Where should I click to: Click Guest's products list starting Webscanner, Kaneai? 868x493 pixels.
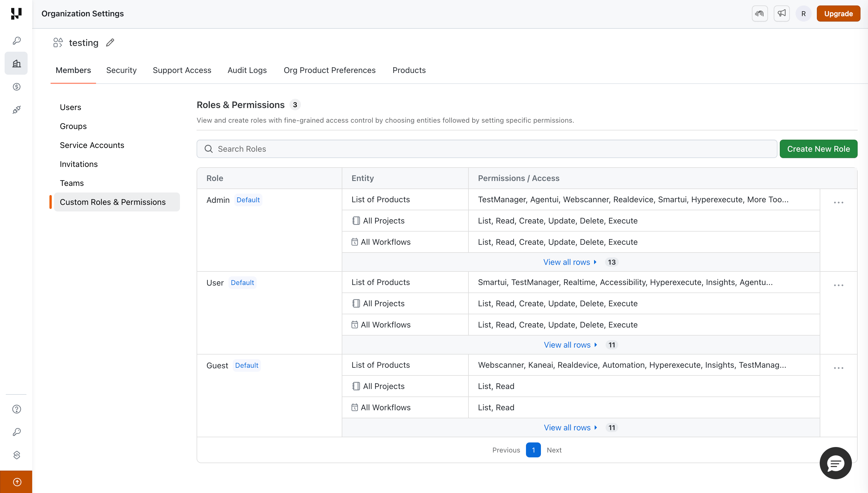click(x=632, y=365)
